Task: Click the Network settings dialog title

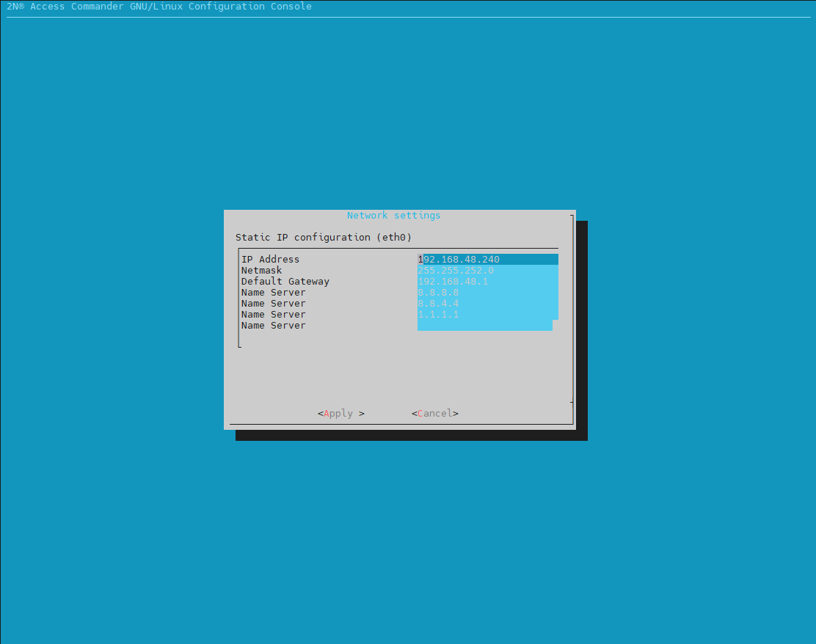Action: (393, 216)
